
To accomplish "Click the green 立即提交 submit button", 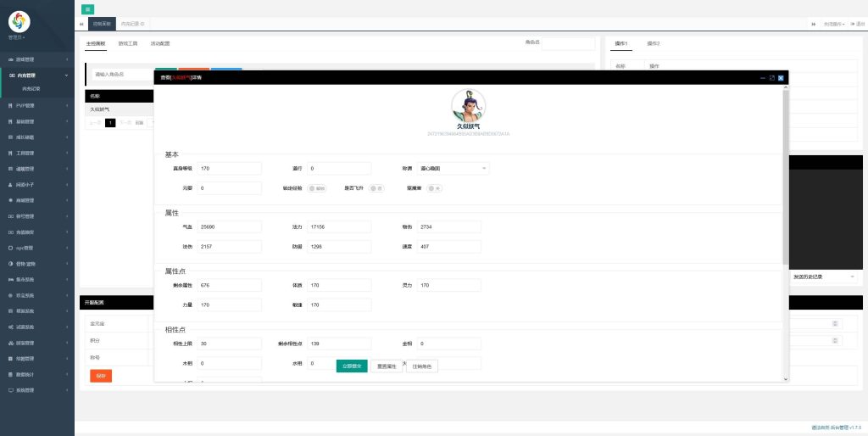I will pyautogui.click(x=351, y=366).
